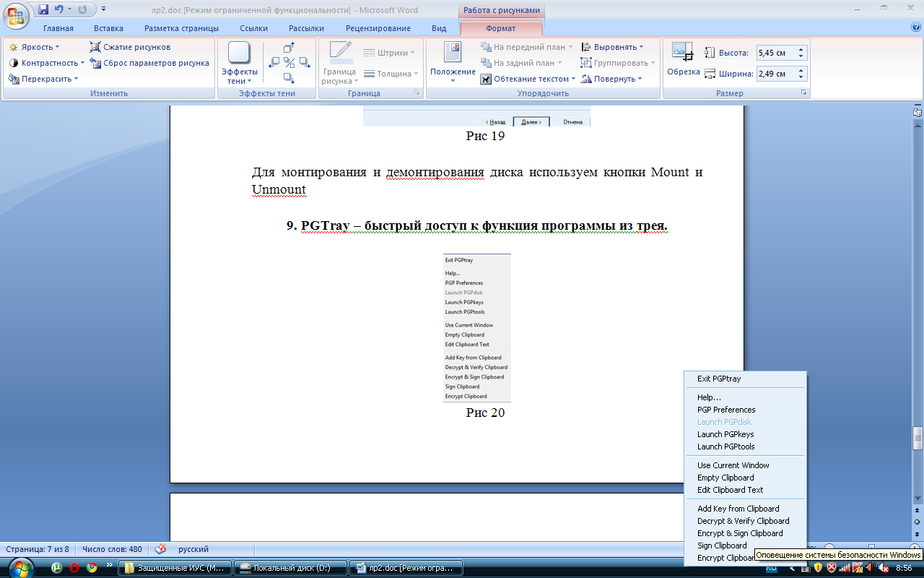Switch to Разметка страницы tab

pyautogui.click(x=181, y=28)
